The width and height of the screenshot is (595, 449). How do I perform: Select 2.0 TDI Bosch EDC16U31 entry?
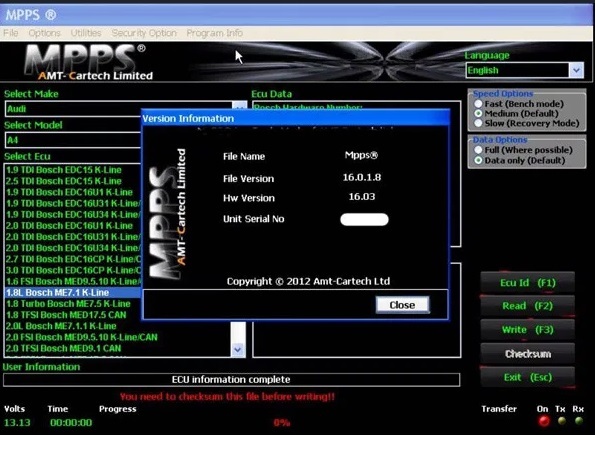point(73,237)
